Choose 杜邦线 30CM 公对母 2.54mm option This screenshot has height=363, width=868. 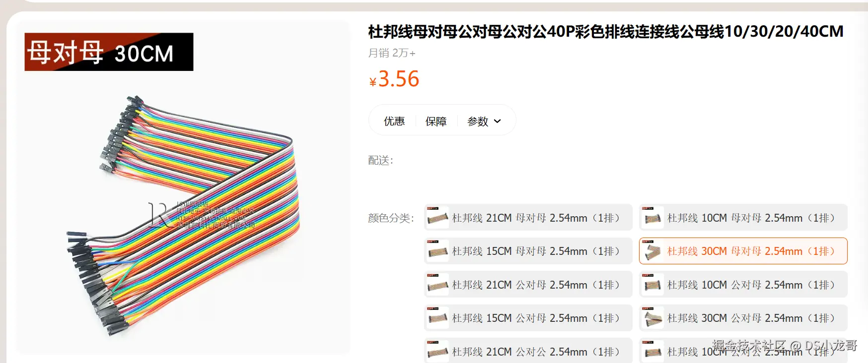743,318
